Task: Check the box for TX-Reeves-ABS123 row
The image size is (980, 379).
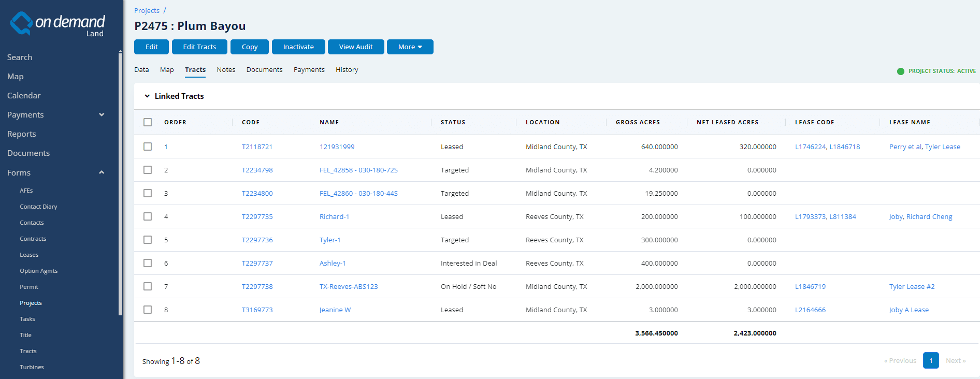Action: pos(148,286)
